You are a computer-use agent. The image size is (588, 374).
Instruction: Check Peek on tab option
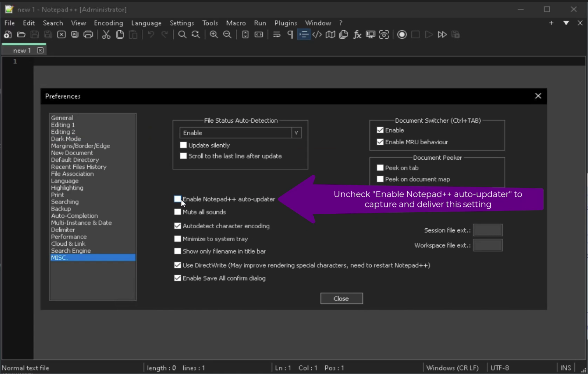point(381,167)
